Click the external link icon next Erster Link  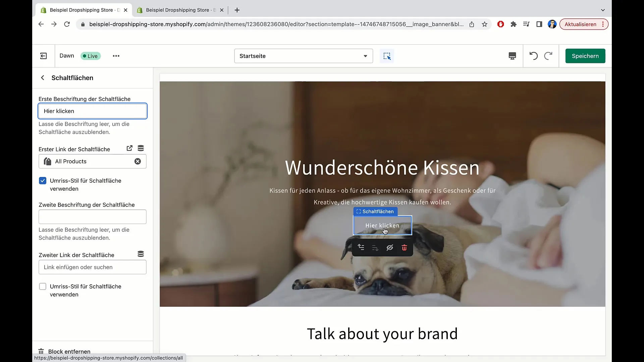129,148
